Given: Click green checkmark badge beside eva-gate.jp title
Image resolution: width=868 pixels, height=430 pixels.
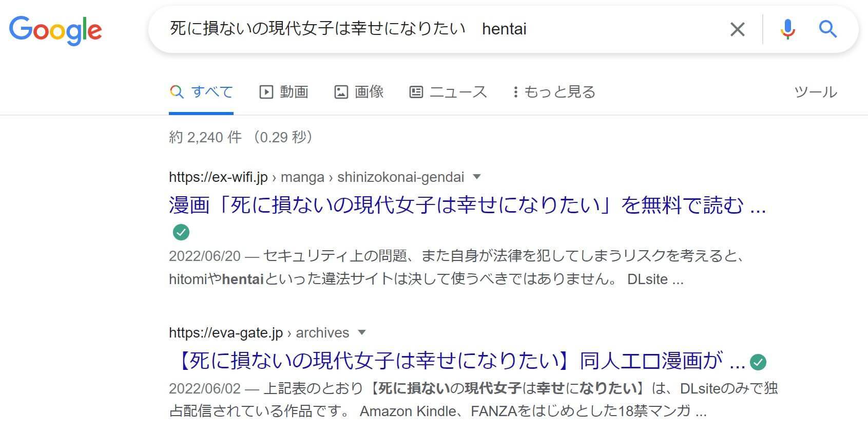Looking at the screenshot, I should pyautogui.click(x=758, y=362).
